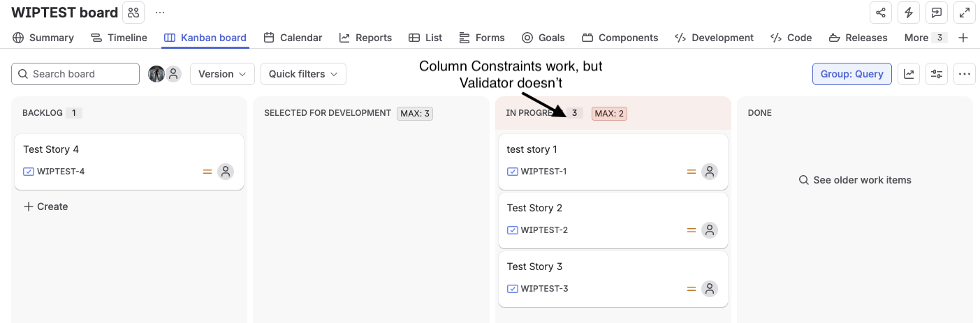Click the team members icon beside board title
980x323 pixels.
(133, 13)
